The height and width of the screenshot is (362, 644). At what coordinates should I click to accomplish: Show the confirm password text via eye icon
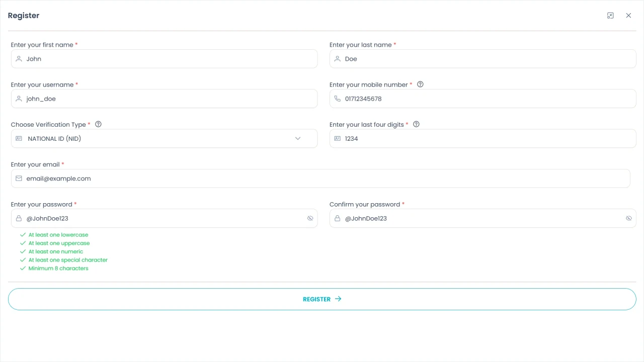point(628,218)
